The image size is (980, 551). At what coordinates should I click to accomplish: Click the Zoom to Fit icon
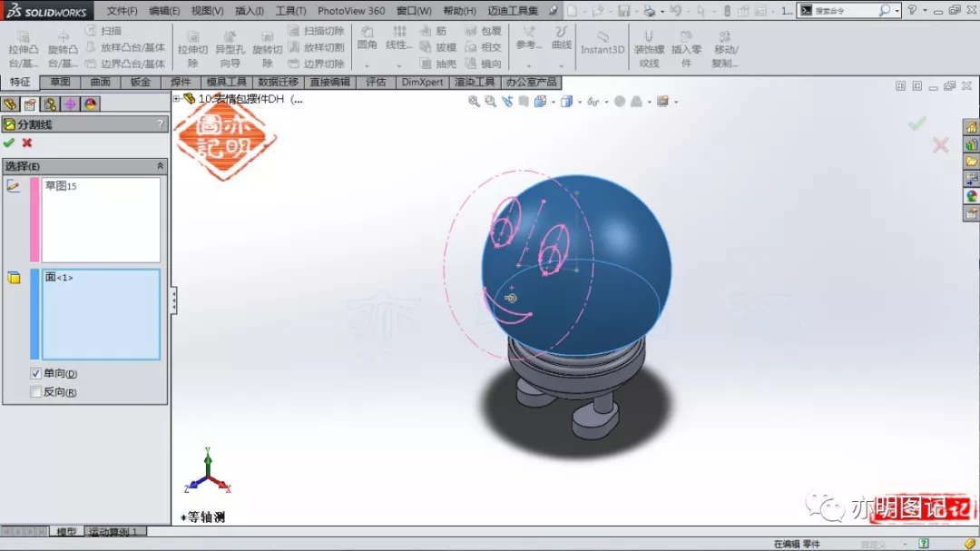point(474,102)
